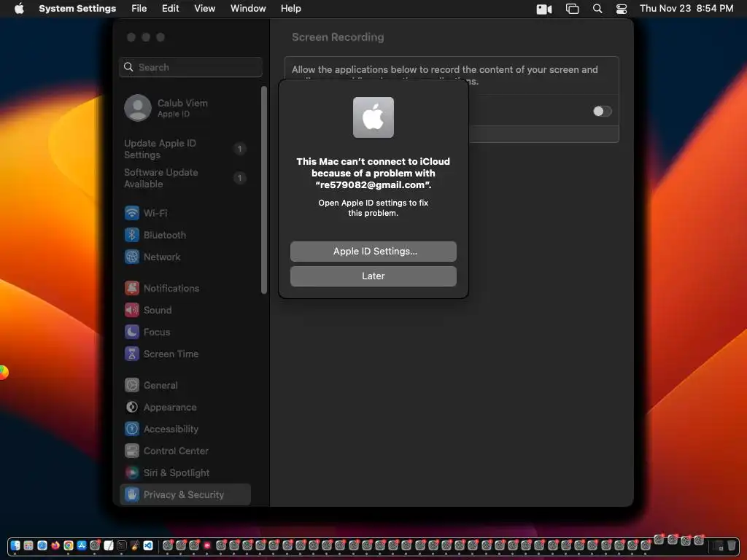Focus the Search field in the sidebar
This screenshot has width=747, height=560.
click(x=190, y=67)
